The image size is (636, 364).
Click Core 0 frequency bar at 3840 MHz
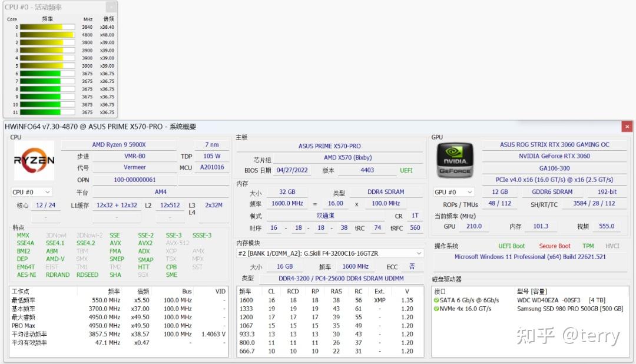tap(48, 27)
